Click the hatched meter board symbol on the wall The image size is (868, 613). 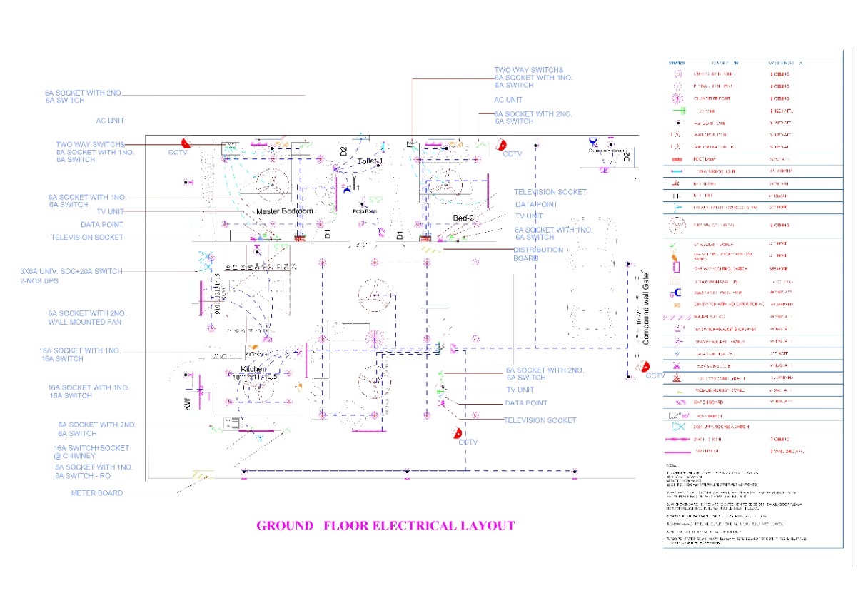[x=203, y=474]
